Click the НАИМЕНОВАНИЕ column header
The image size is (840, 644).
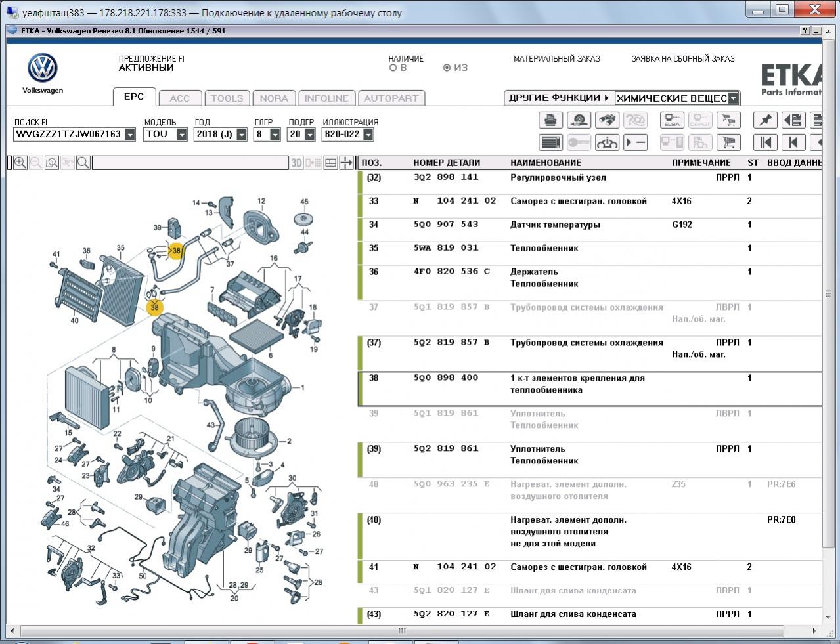[546, 163]
